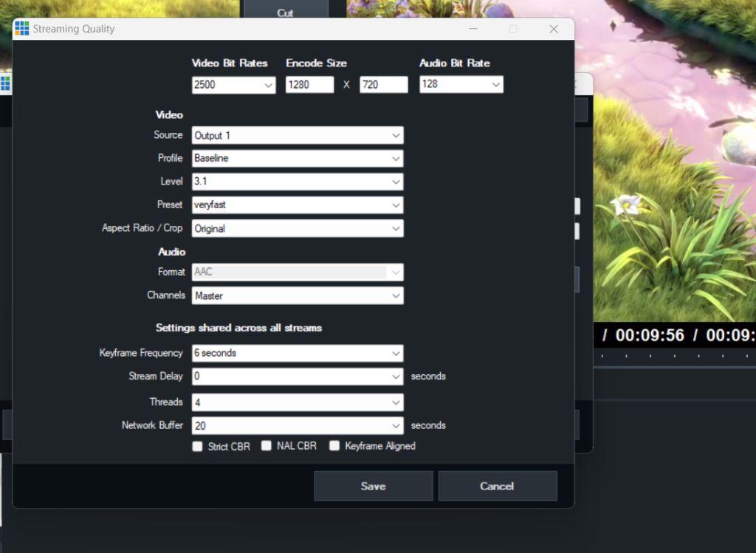Enable the Strict CBR checkbox
Viewport: 756px width, 553px height.
pos(197,447)
